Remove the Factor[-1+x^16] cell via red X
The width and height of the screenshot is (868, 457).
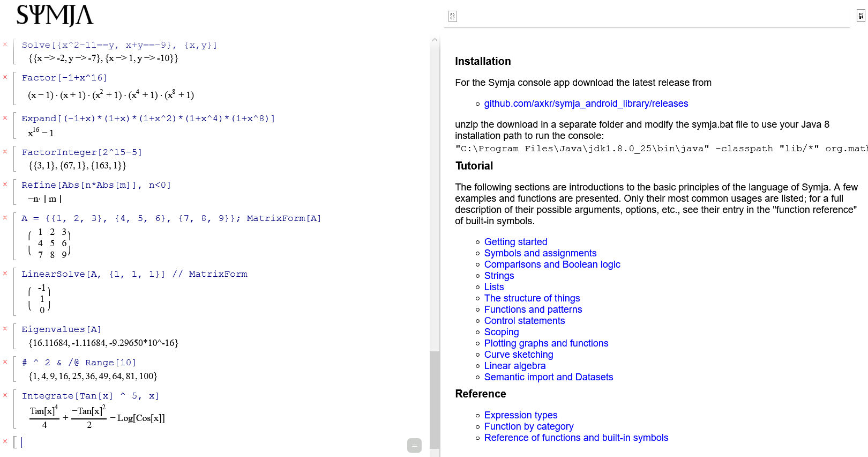tap(5, 77)
